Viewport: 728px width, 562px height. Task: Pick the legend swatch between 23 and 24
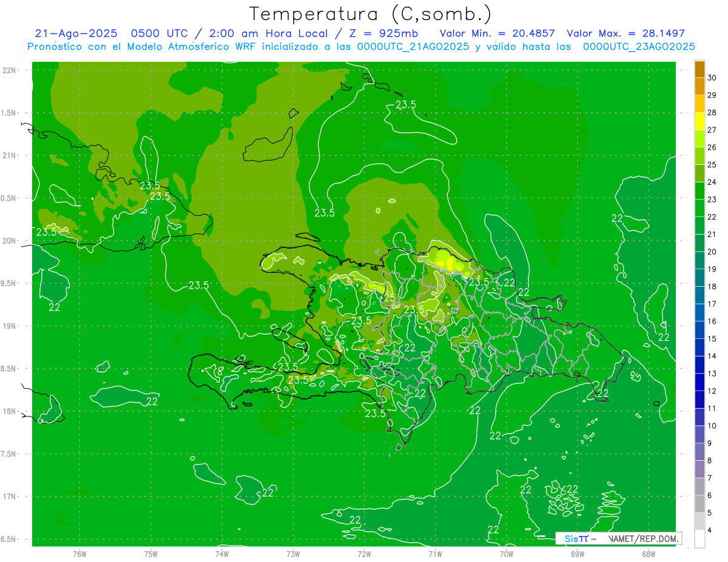point(699,191)
